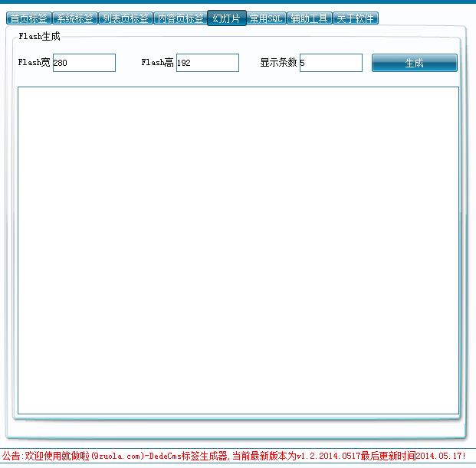Image resolution: width=476 pixels, height=468 pixels.
Task: Click the Flash高 field showing 192
Action: 207,63
